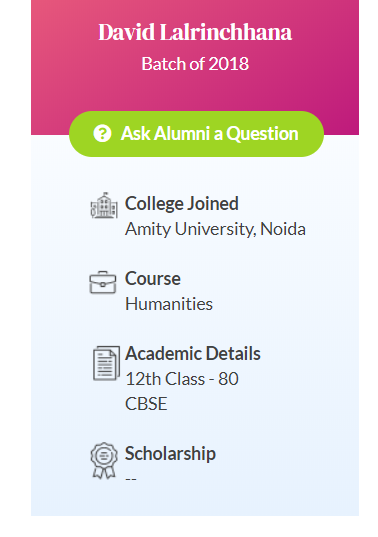378x537 pixels.
Task: Click the briefcase Course icon
Action: (x=103, y=283)
